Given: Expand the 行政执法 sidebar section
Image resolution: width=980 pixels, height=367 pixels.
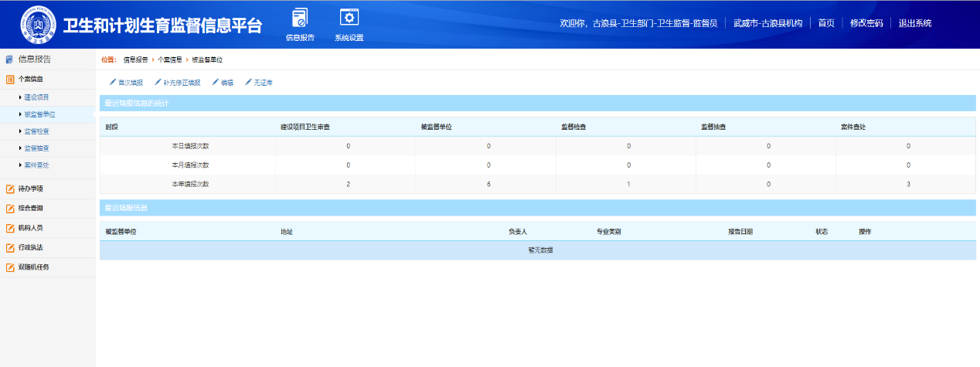Looking at the screenshot, I should click(x=31, y=248).
